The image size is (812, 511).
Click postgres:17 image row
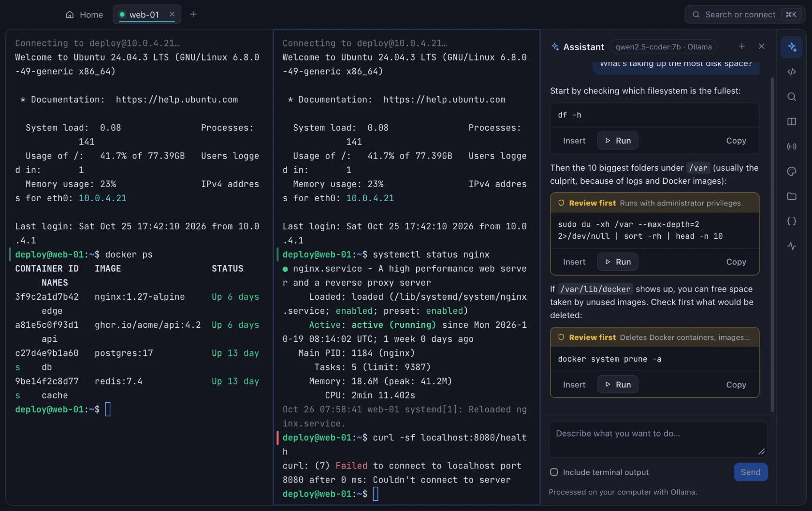(x=124, y=353)
